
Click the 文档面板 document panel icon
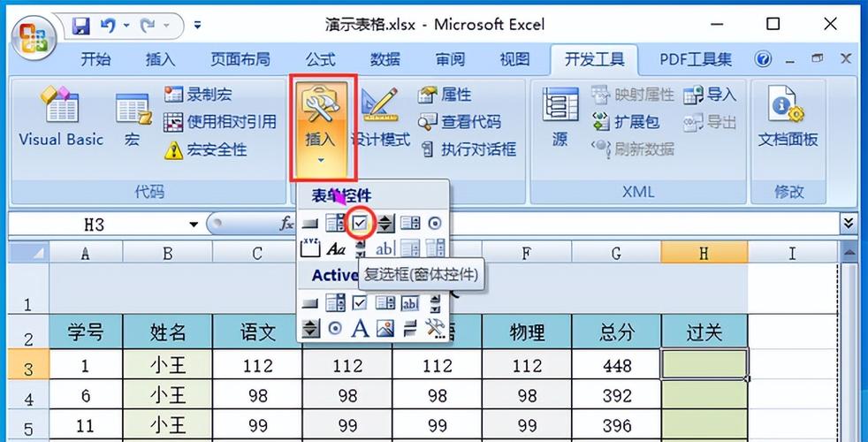point(788,118)
